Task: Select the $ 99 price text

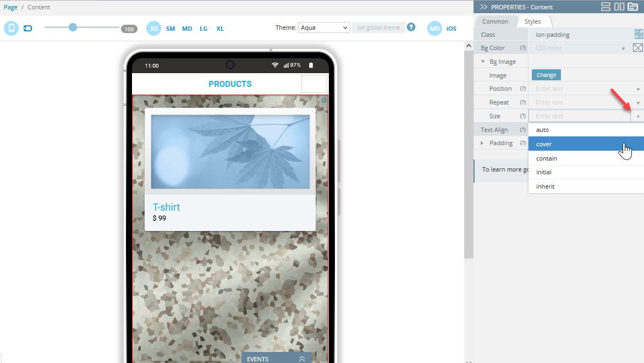Action: tap(159, 218)
